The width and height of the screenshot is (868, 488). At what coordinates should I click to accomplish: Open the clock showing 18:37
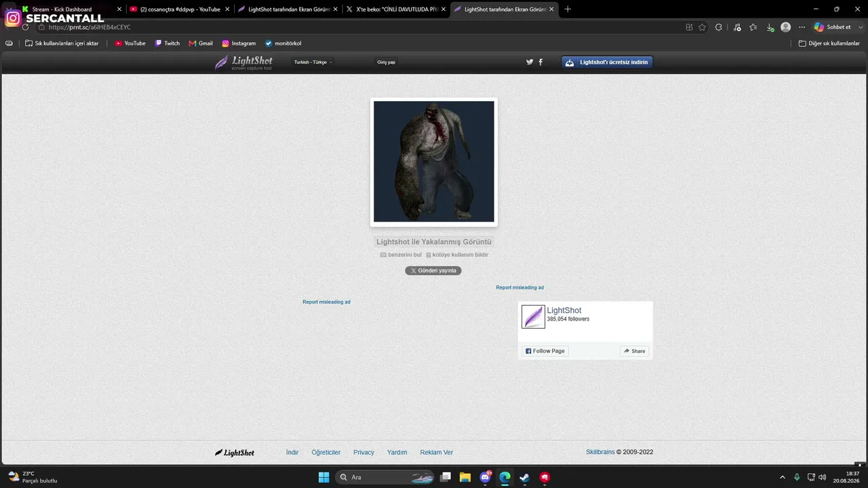pos(846,477)
